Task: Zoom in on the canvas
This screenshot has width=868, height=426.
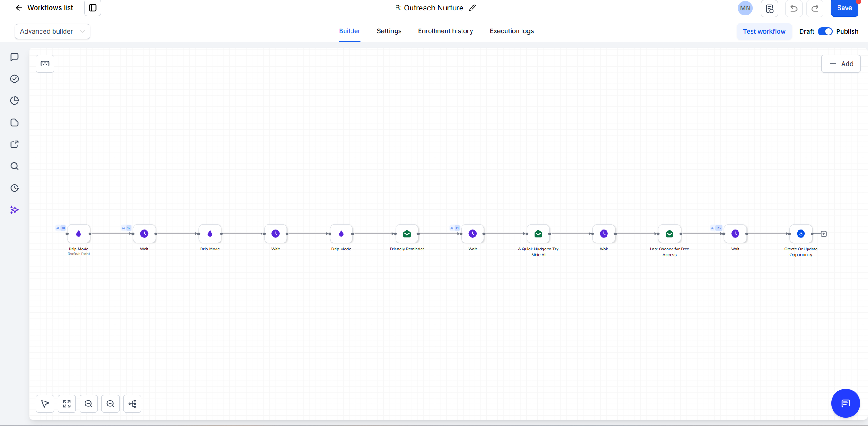Action: click(110, 404)
